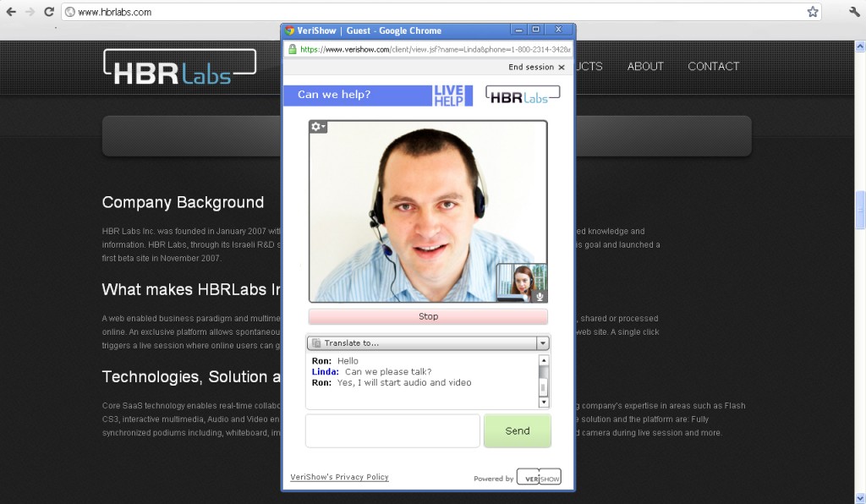Send the chat message
The image size is (866, 504).
click(x=518, y=430)
